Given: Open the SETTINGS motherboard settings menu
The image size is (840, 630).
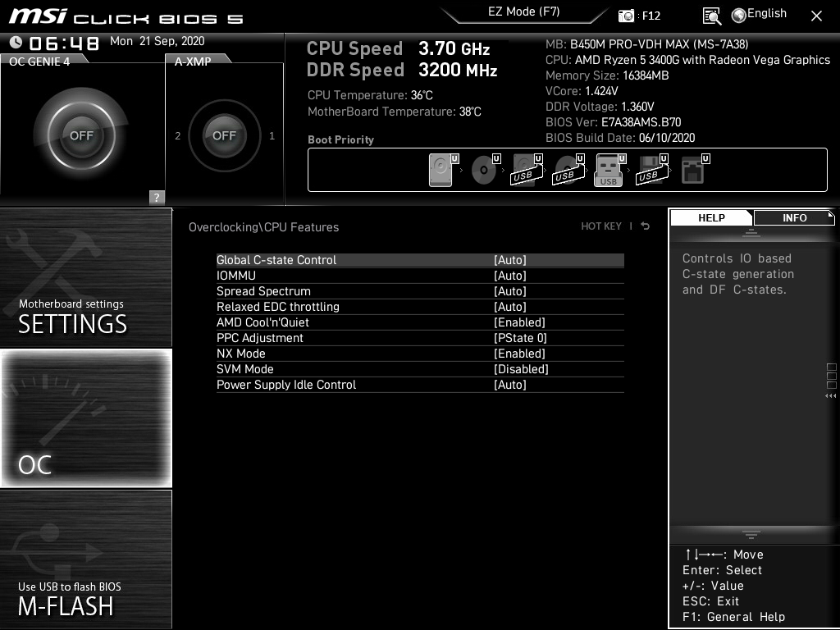Looking at the screenshot, I should coord(85,277).
